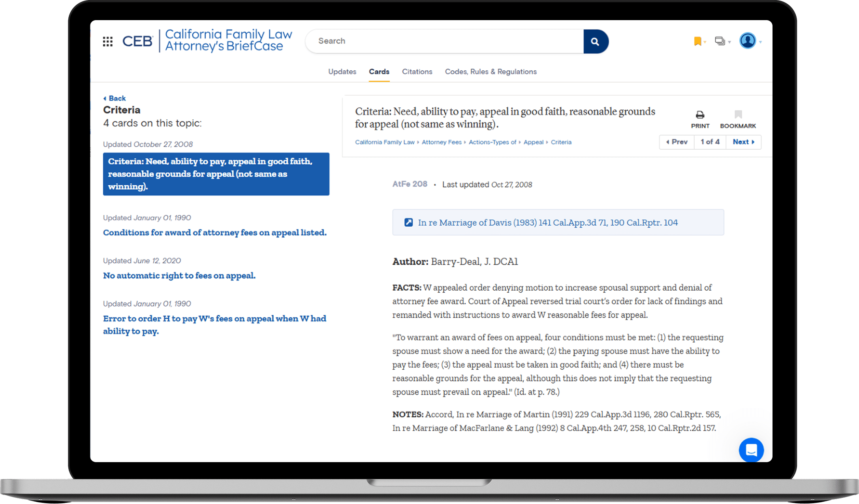Go to the Prev card
This screenshot has width=859, height=504.
click(x=677, y=142)
